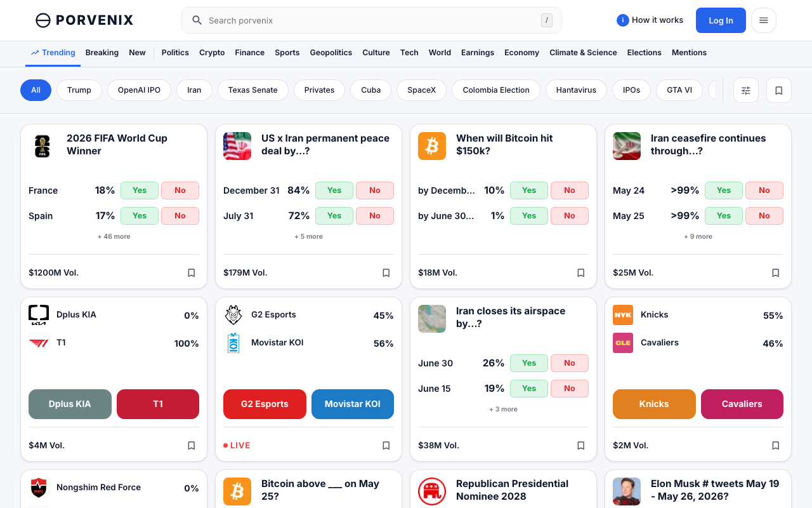The width and height of the screenshot is (812, 508).
Task: Click the Movistar KOI team logo
Action: 233,343
